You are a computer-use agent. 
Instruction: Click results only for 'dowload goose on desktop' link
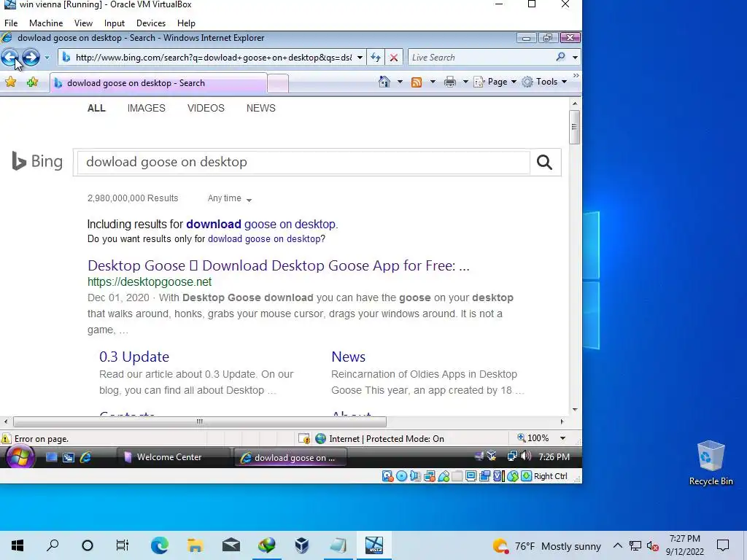pos(264,238)
